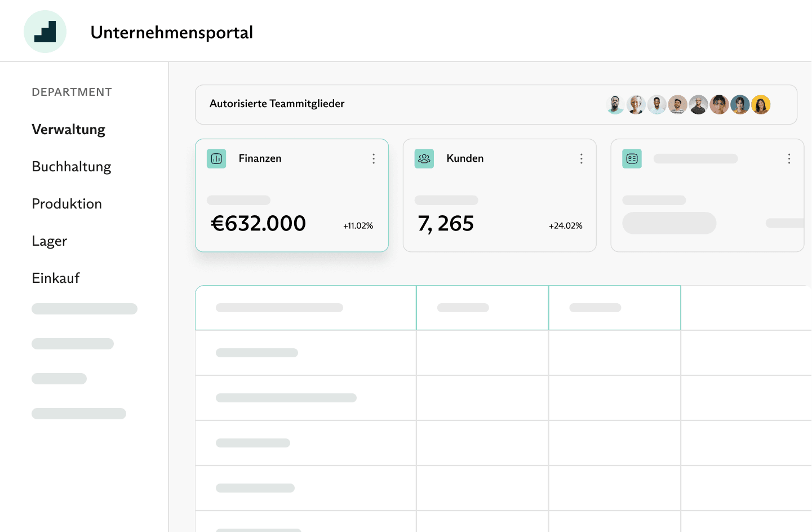The width and height of the screenshot is (812, 532).
Task: Expand the third card's kebab menu
Action: 789,159
